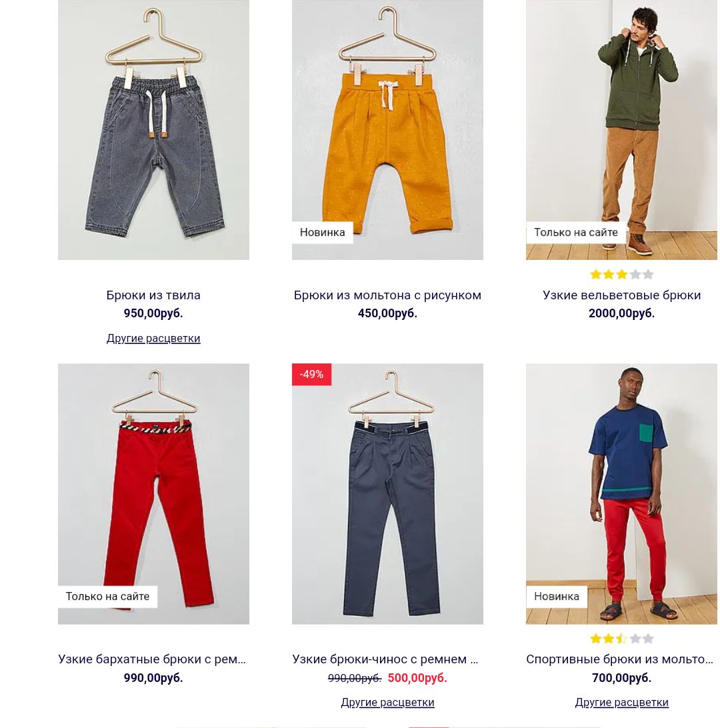This screenshot has height=728, width=720.
Task: Open the yellow molton pants product image
Action: coord(387,129)
